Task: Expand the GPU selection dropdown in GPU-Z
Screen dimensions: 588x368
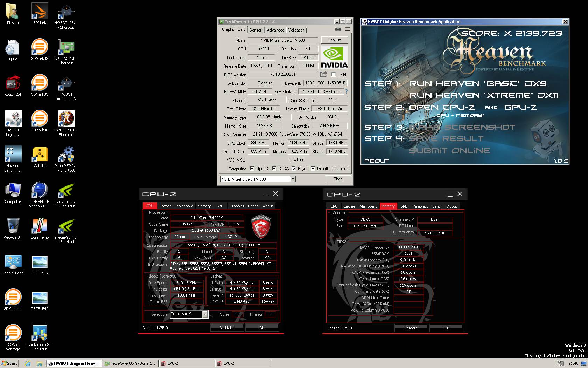Action: pos(293,179)
